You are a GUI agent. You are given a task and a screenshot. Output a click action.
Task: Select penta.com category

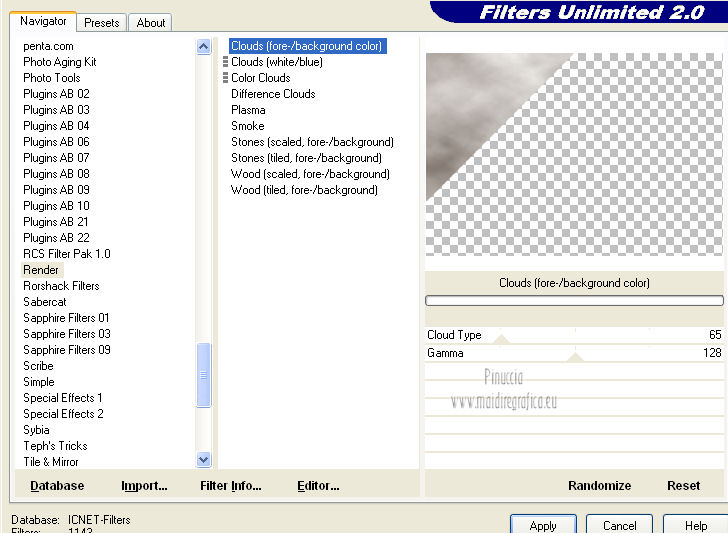[x=48, y=46]
